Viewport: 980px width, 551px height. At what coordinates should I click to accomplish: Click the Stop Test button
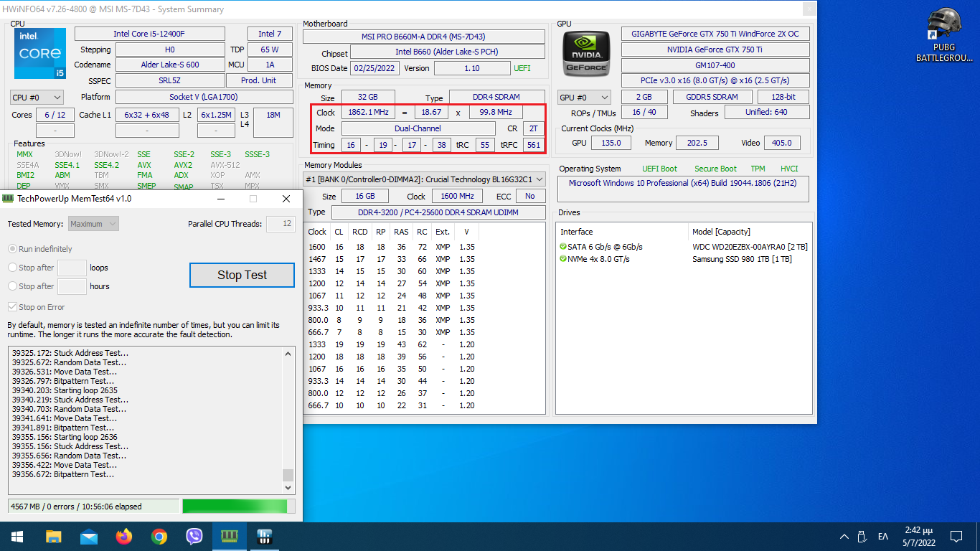[x=242, y=275]
